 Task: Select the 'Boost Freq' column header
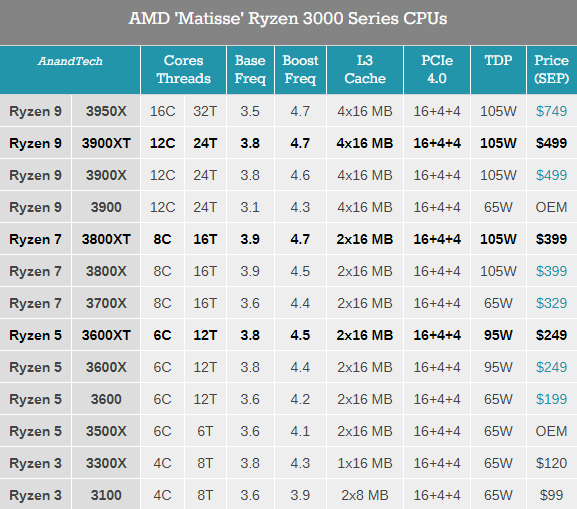pyautogui.click(x=300, y=70)
